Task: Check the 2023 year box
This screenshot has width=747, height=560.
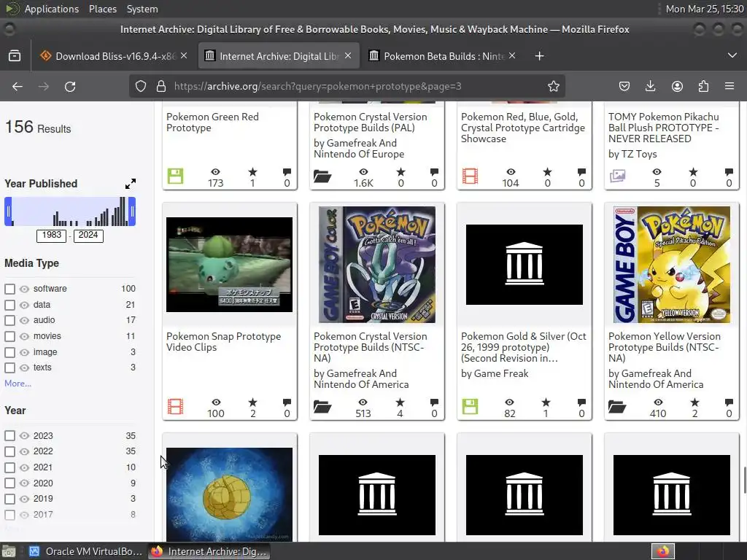Action: [9, 436]
